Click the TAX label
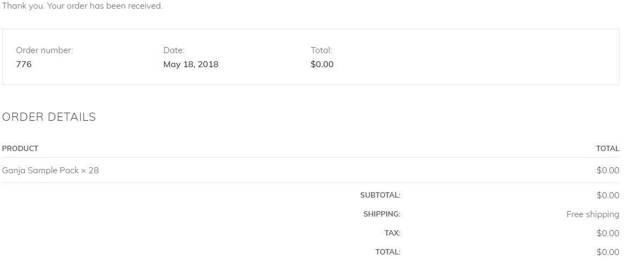Viewport: 644px width, 261px height. coord(392,233)
